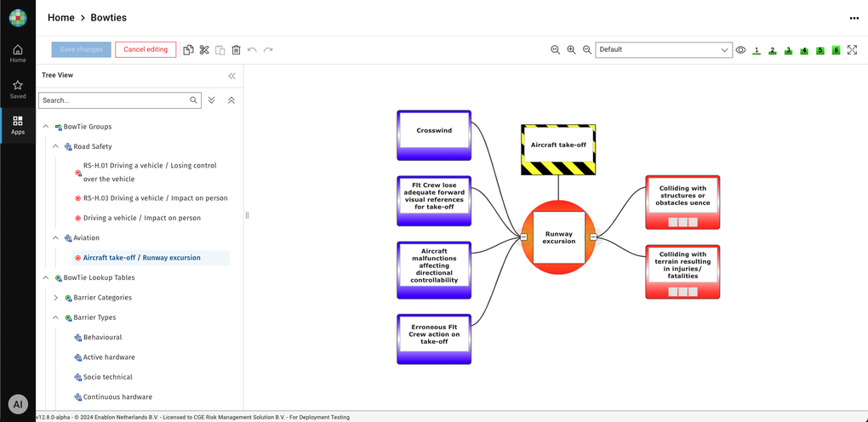Click the copy icon in the toolbar

[x=189, y=50]
